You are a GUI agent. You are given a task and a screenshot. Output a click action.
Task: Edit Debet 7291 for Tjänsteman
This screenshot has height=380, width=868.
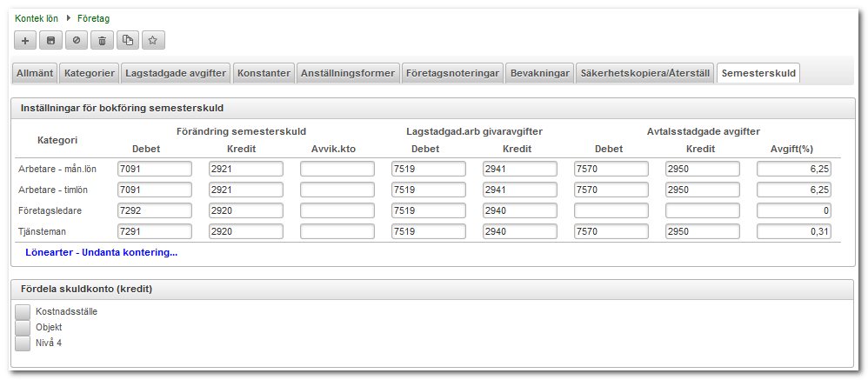pyautogui.click(x=155, y=232)
